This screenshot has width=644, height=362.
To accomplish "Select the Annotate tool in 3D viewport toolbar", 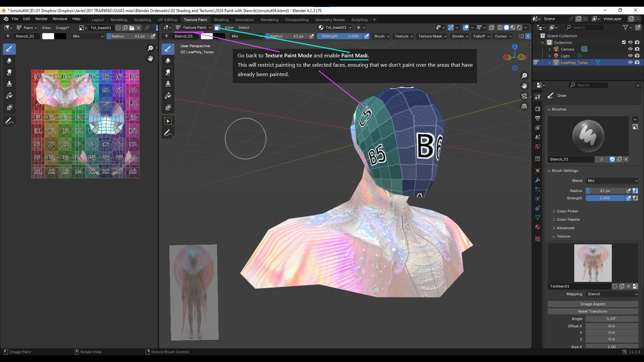I will [168, 133].
